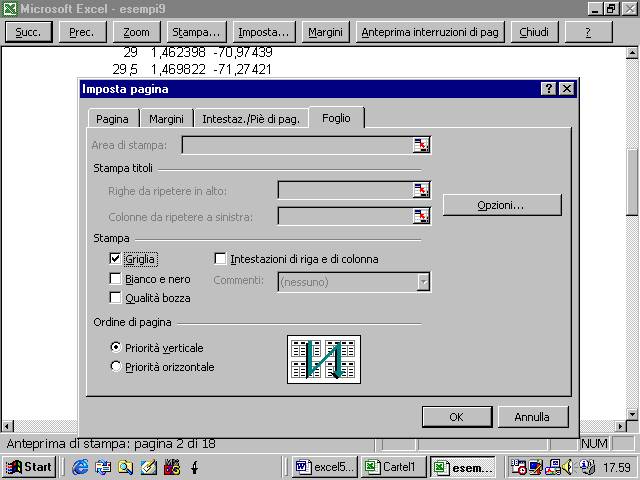Click collapse-dialog icon in Area di stampa field

pyautogui.click(x=422, y=146)
